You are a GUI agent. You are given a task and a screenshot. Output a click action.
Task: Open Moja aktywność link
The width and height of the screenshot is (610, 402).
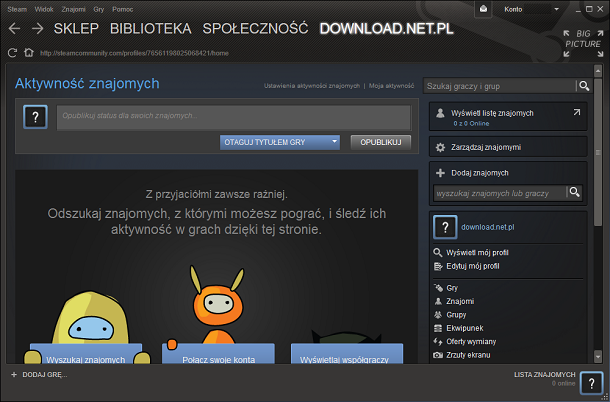pyautogui.click(x=391, y=86)
